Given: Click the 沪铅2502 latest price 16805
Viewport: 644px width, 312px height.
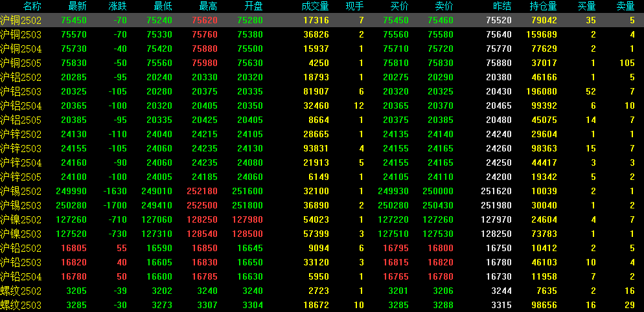Looking at the screenshot, I should 74,248.
